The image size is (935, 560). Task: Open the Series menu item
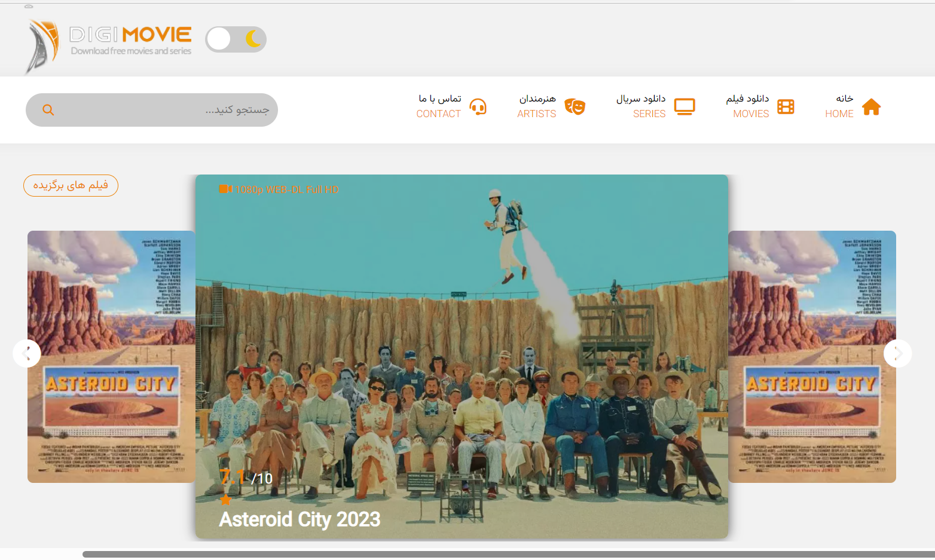click(x=656, y=106)
